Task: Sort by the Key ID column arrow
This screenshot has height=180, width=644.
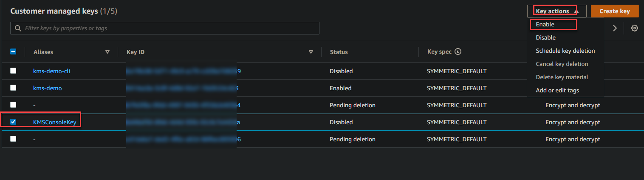Action: (311, 52)
